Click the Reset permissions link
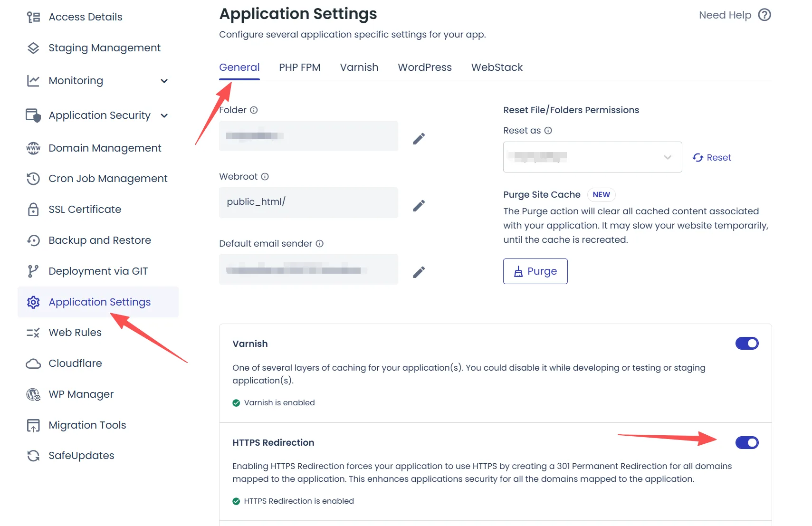The image size is (812, 526). pos(712,158)
